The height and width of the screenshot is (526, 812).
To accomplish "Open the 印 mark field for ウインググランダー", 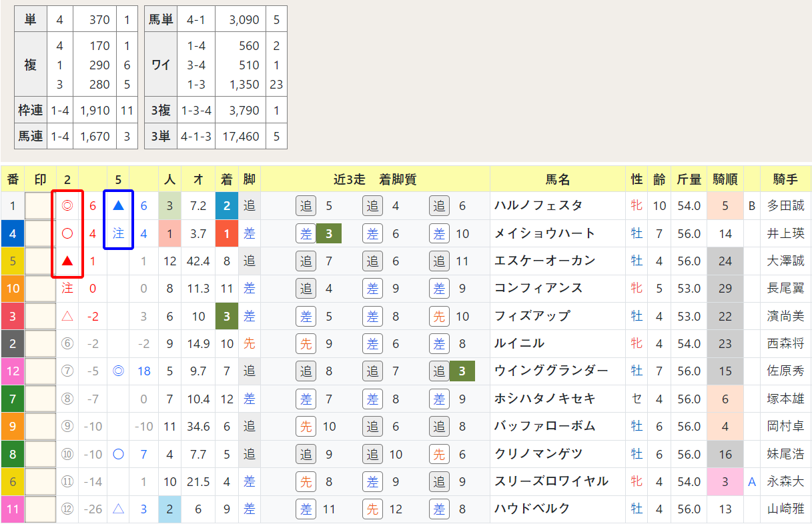I will (x=40, y=371).
